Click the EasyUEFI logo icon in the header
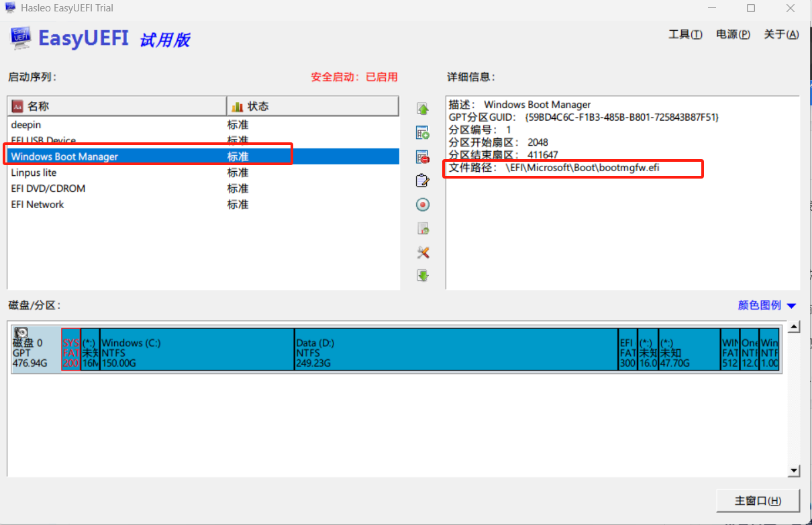The image size is (812, 525). pos(19,38)
